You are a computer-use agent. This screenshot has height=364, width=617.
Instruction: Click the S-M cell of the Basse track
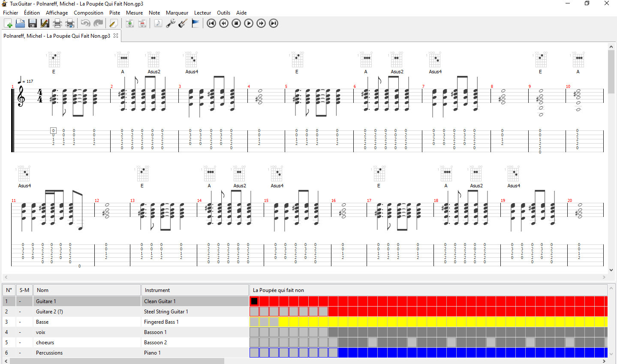click(24, 322)
